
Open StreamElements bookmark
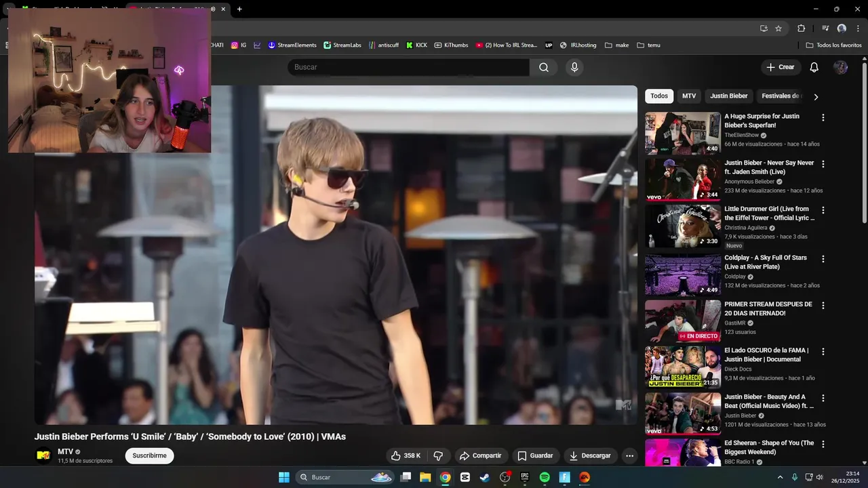click(x=292, y=45)
